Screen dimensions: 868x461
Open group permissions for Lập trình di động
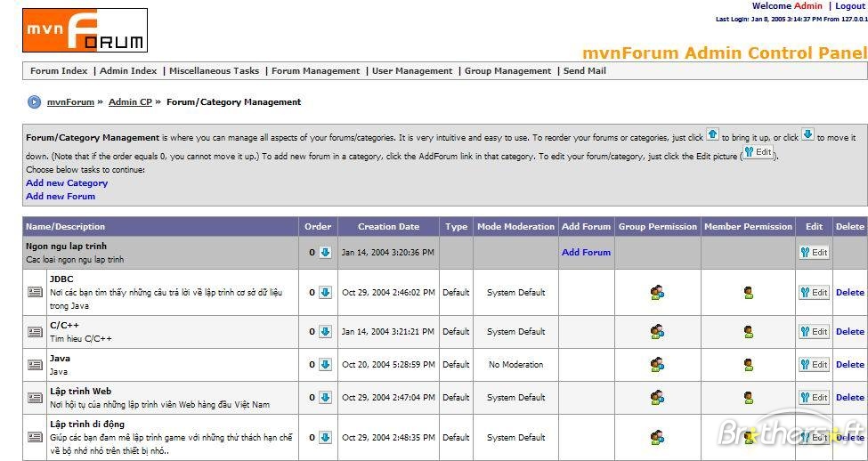(658, 437)
